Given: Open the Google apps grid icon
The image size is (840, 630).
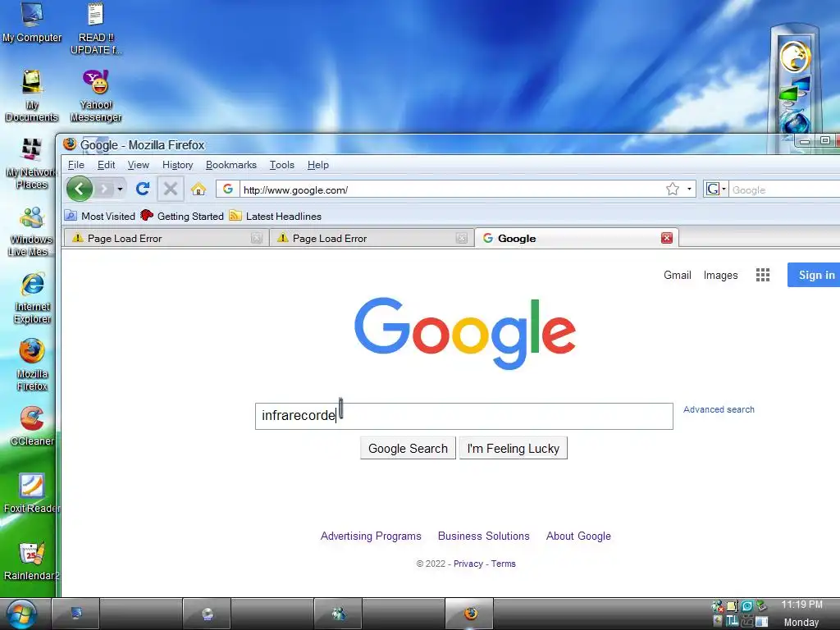Looking at the screenshot, I should [763, 275].
